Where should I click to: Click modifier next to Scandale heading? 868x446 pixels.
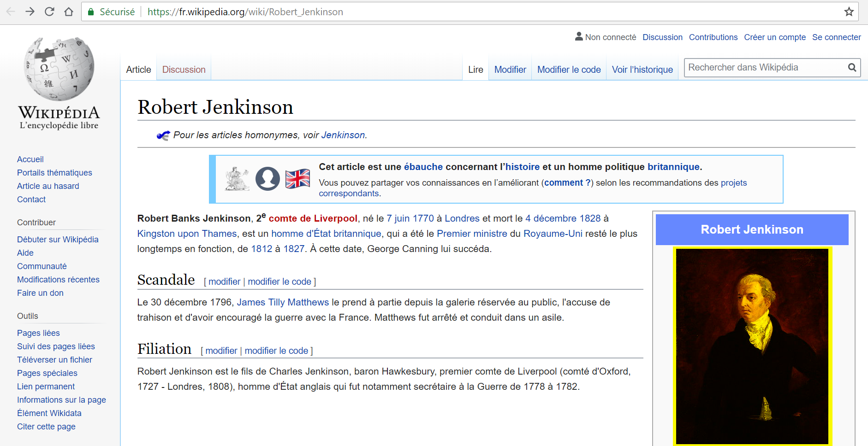click(x=224, y=282)
